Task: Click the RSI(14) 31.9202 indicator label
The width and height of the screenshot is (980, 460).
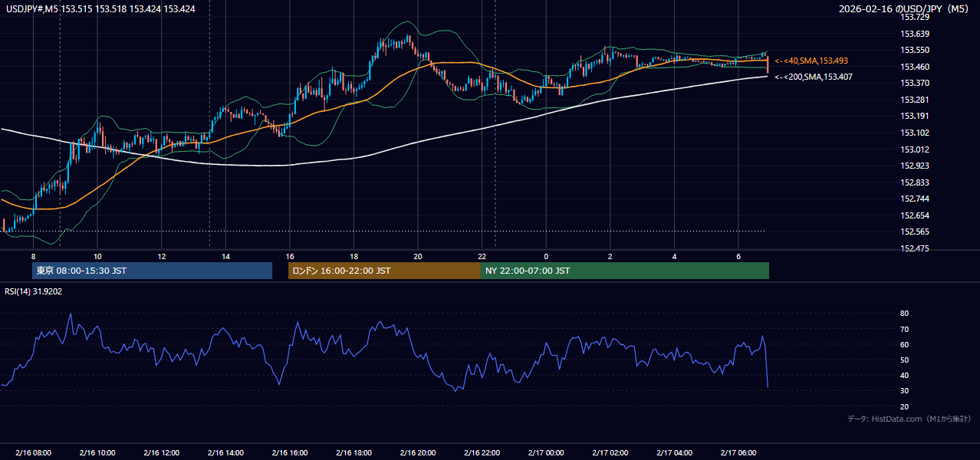Action: (33, 291)
